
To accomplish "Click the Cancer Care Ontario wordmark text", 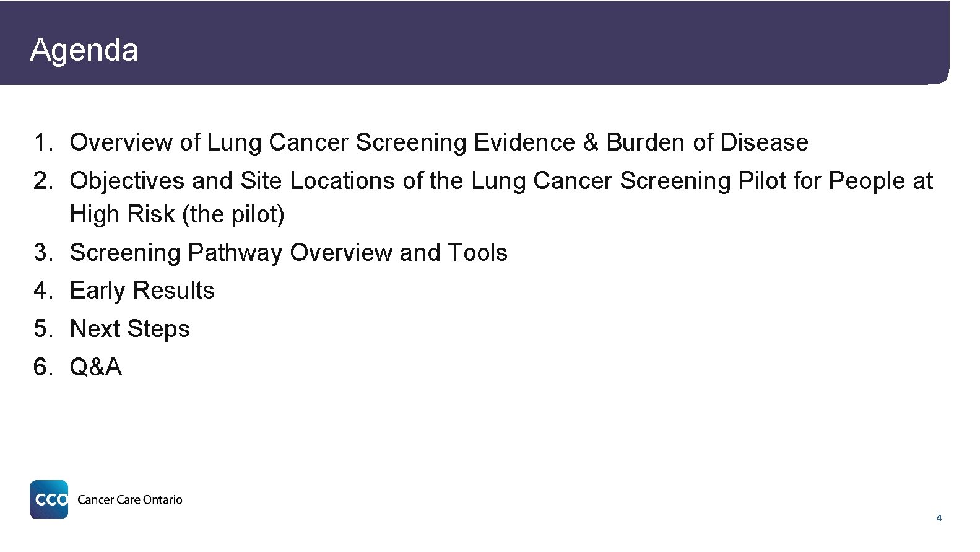I will 130,500.
